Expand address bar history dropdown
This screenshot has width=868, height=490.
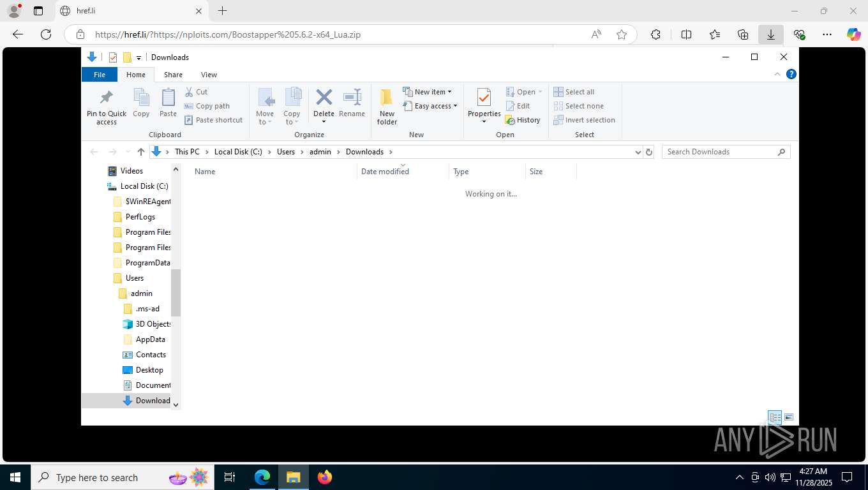pos(638,152)
